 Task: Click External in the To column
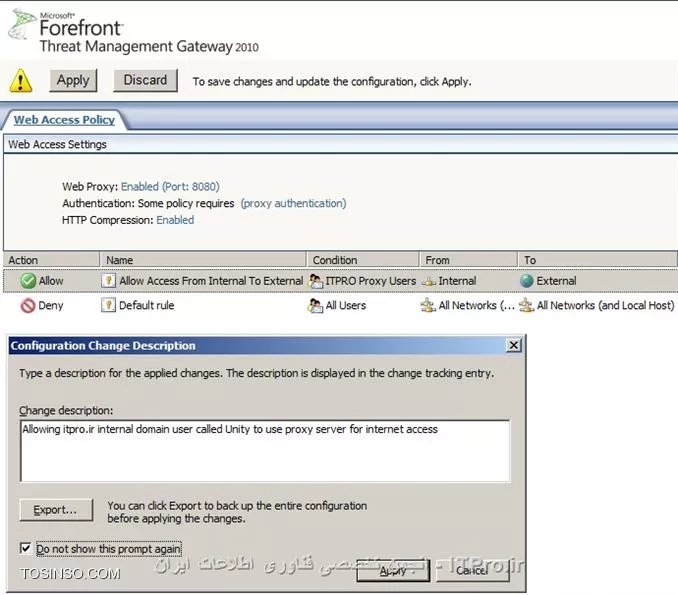tap(556, 281)
